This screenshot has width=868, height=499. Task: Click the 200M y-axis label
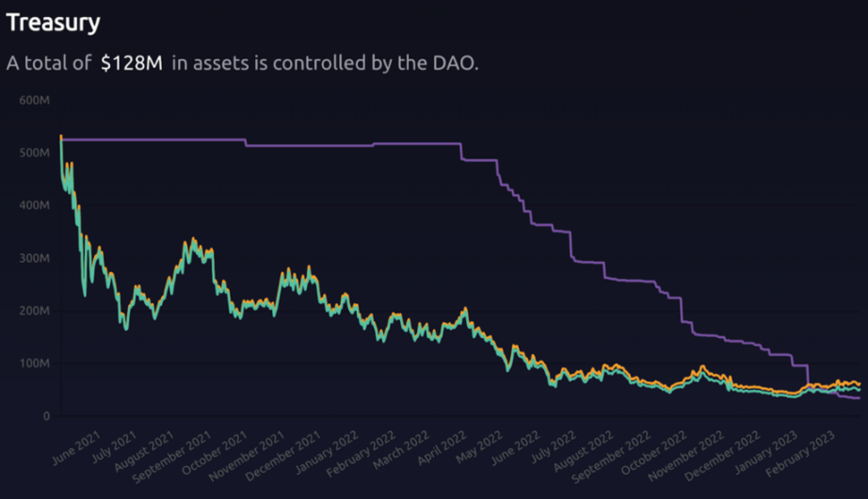34,311
